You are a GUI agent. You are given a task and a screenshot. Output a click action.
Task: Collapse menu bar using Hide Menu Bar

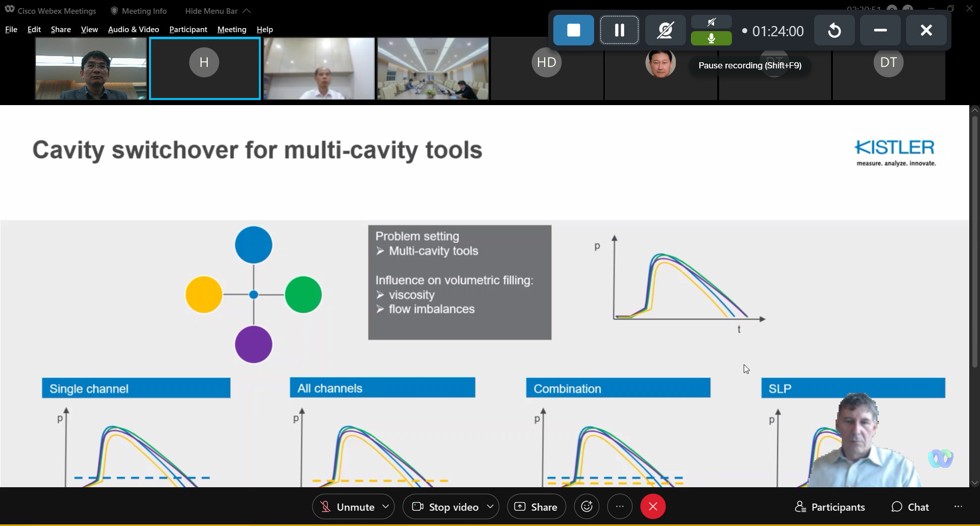(x=217, y=11)
